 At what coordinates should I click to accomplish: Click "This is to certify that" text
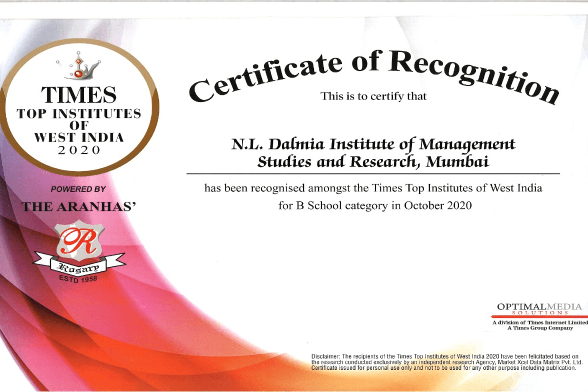373,96
